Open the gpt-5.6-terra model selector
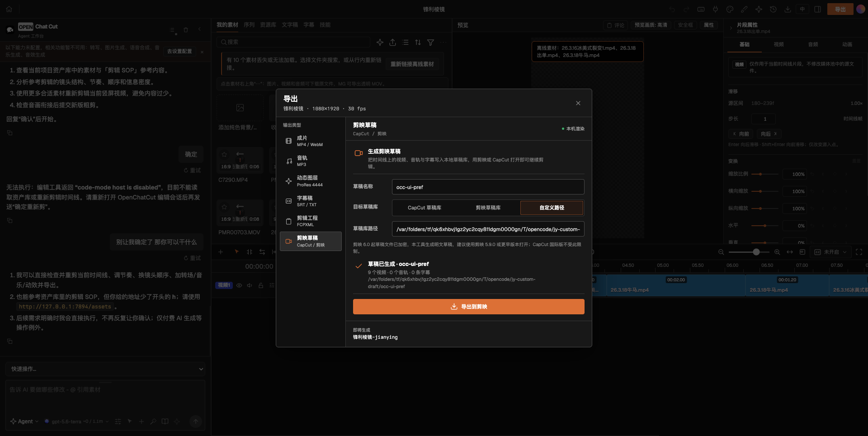Image resolution: width=868 pixels, height=436 pixels. point(77,422)
